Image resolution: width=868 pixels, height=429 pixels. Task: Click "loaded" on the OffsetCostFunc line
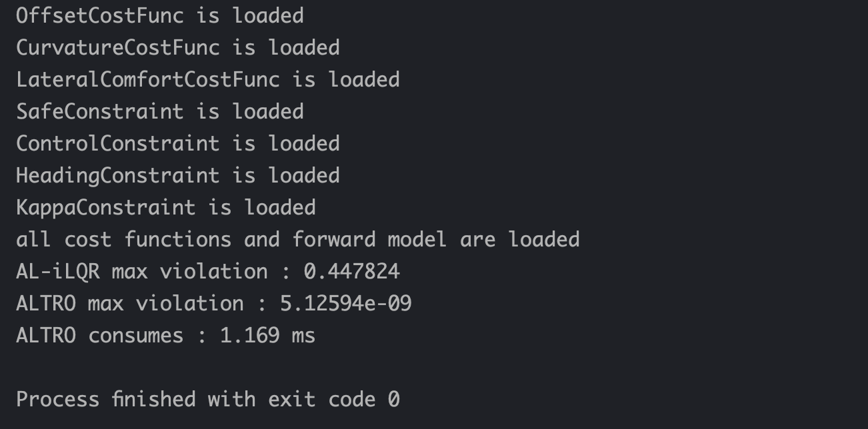[268, 15]
